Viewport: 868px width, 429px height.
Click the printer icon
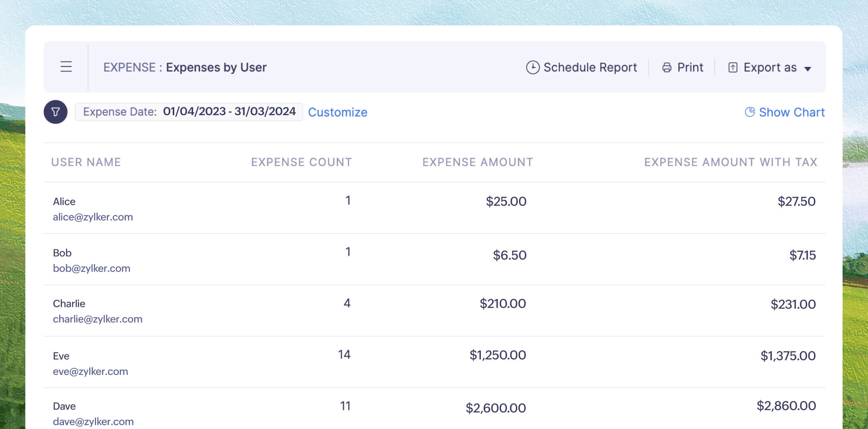point(667,68)
